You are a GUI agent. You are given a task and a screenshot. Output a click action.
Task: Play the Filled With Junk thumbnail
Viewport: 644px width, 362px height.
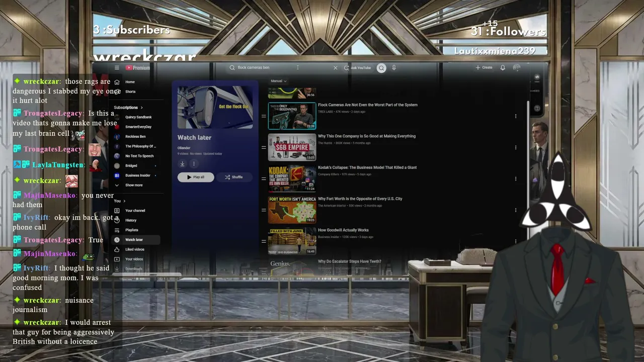(x=292, y=241)
